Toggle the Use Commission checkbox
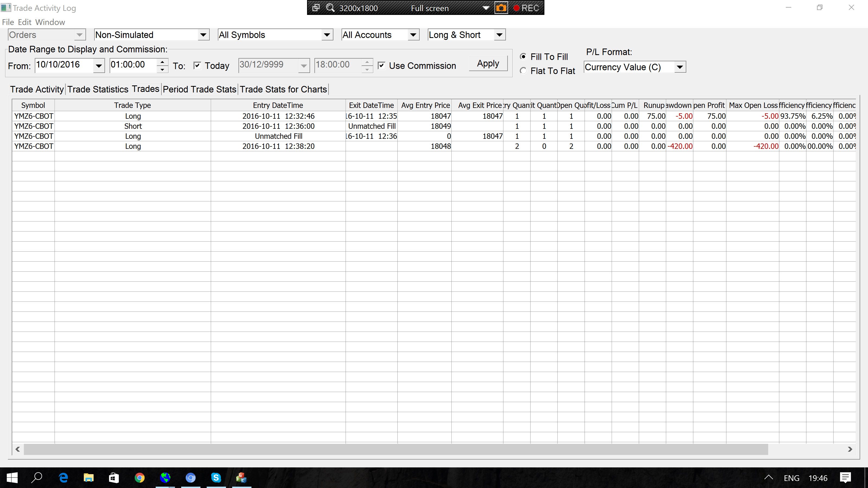 [381, 65]
